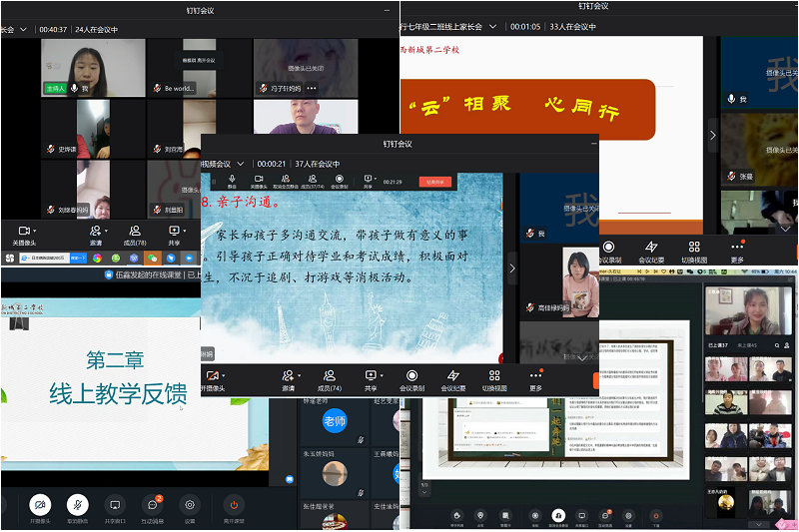The image size is (799, 532).
Task: Toggle 取消静音 microphone in bottom-left toolbar
Action: (77, 505)
